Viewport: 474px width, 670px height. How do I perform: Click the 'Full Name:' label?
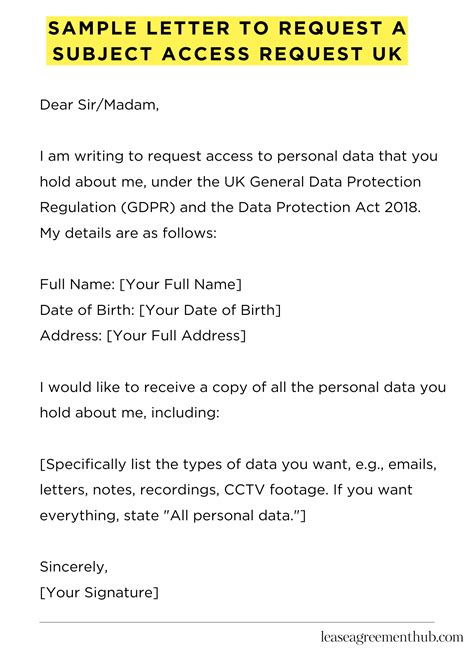click(77, 284)
